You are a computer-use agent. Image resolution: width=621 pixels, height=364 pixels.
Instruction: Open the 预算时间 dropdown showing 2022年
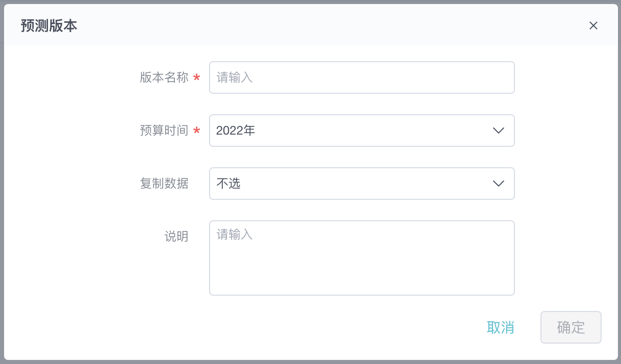point(352,131)
